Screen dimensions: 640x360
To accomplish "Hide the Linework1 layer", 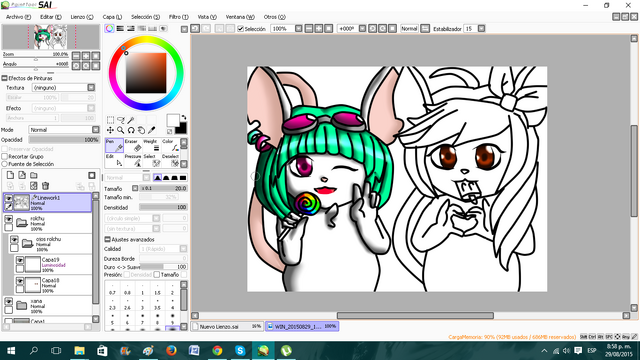I will [x=8, y=198].
